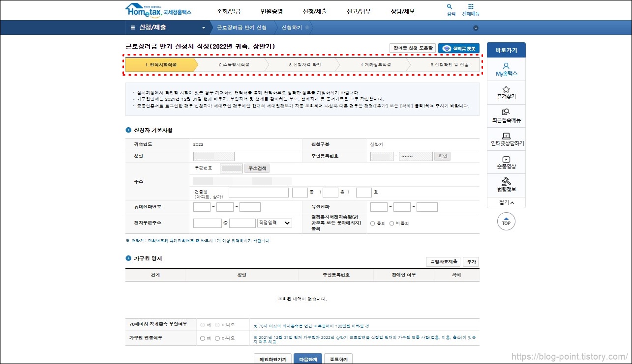Viewport: 632px width, 364px height.
Task: Click 근로장려금 반기 신청 breadcrumb
Action: [242, 28]
